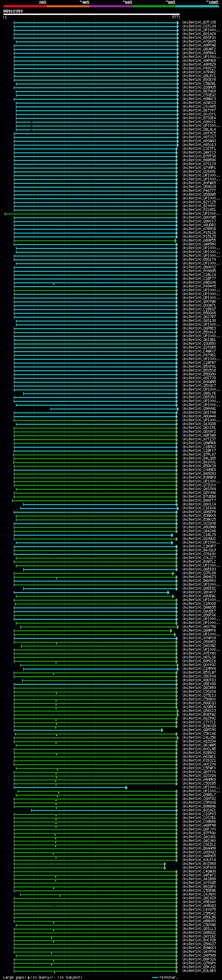Click UniRef100_B5DK39 hit name
222x980 pixels.
click(x=199, y=466)
